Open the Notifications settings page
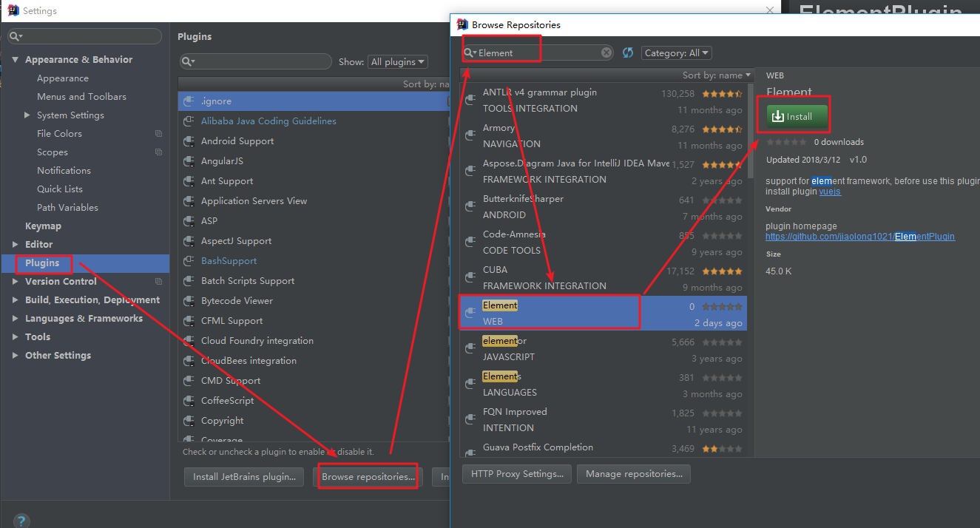The image size is (980, 528). pyautogui.click(x=64, y=170)
